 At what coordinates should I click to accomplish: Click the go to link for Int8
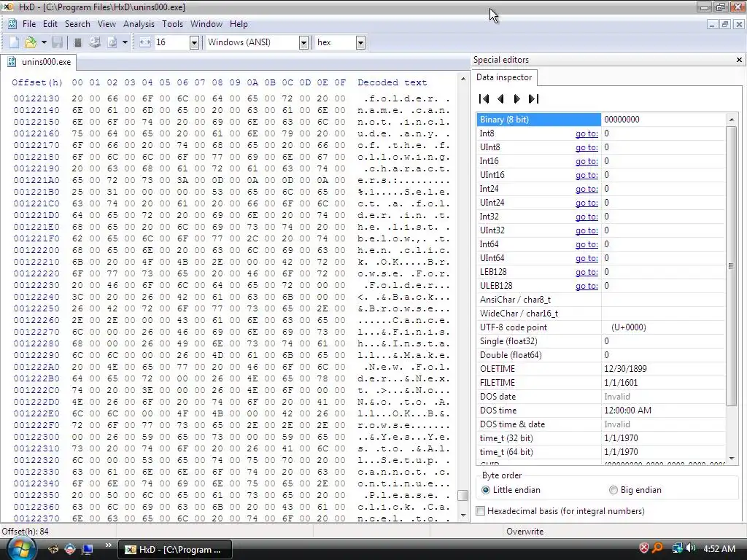pos(587,134)
